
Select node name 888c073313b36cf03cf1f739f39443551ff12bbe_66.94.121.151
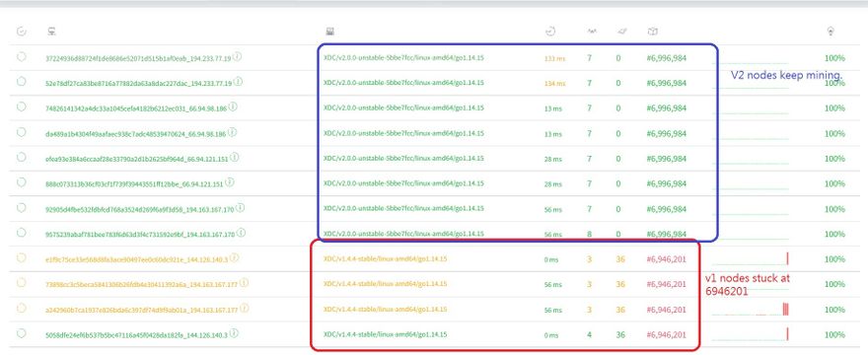134,183
